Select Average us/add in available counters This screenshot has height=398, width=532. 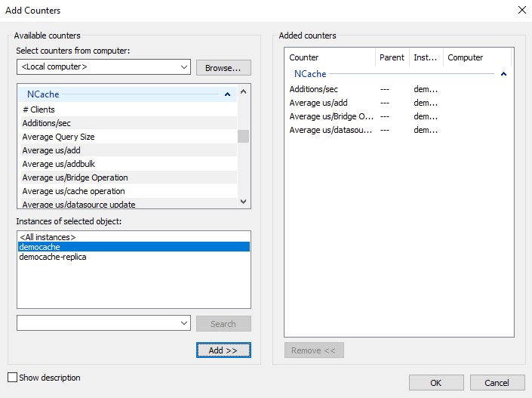[129, 150]
